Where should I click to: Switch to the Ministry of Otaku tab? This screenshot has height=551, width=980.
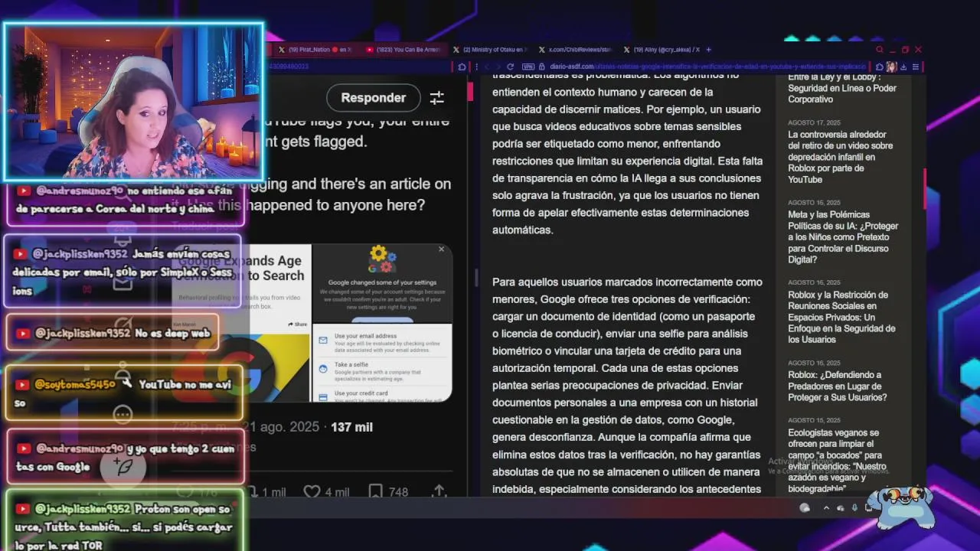pos(491,50)
